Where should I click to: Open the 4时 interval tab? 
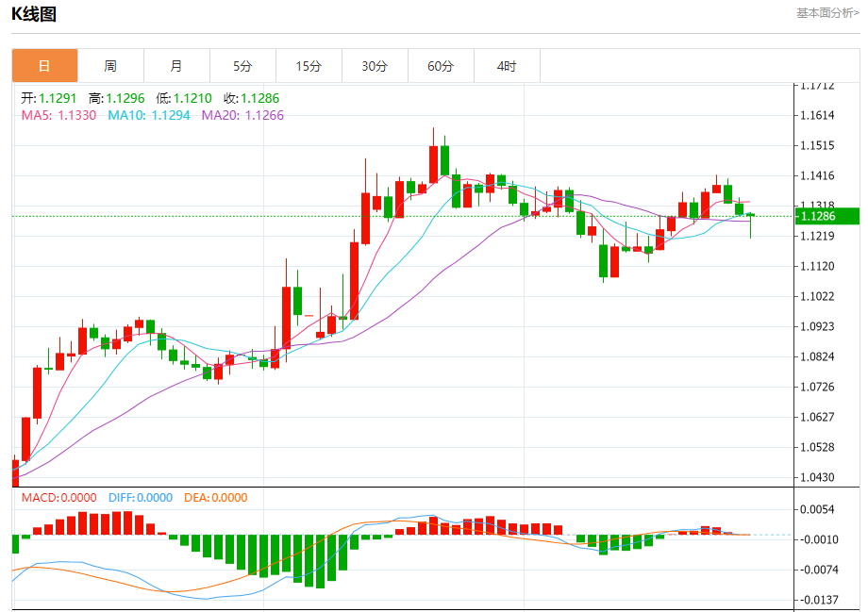pos(507,66)
